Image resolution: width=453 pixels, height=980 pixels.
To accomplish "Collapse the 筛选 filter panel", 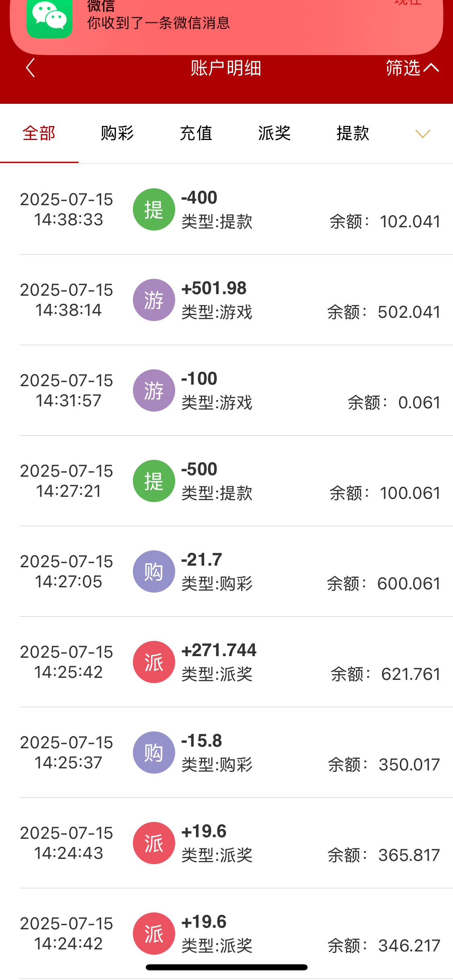I will (412, 68).
